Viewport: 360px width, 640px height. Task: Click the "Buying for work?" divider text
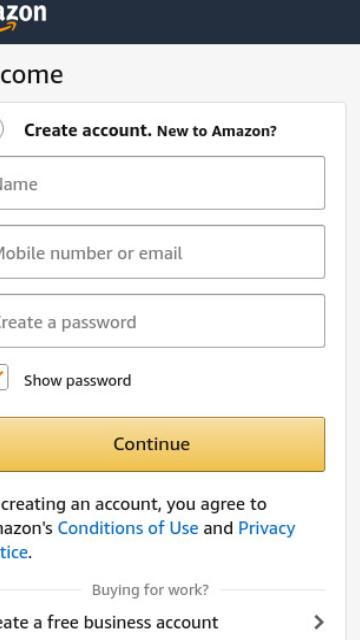pyautogui.click(x=150, y=590)
